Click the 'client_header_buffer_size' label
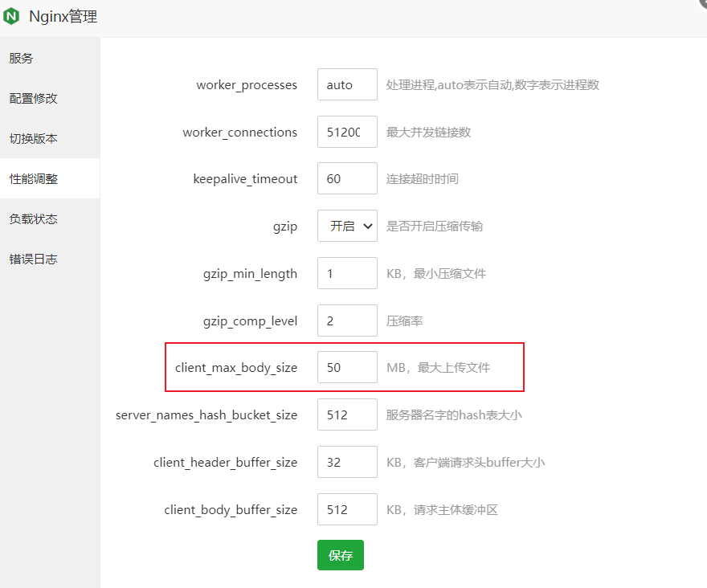This screenshot has height=588, width=707. click(226, 463)
